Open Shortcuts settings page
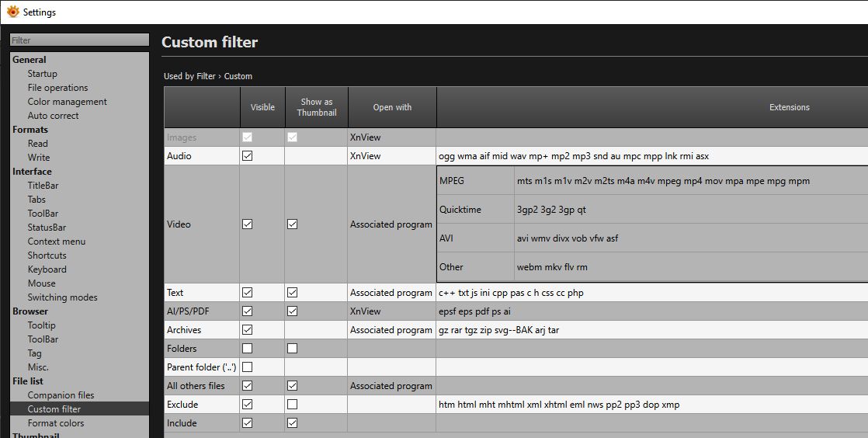 [47, 255]
